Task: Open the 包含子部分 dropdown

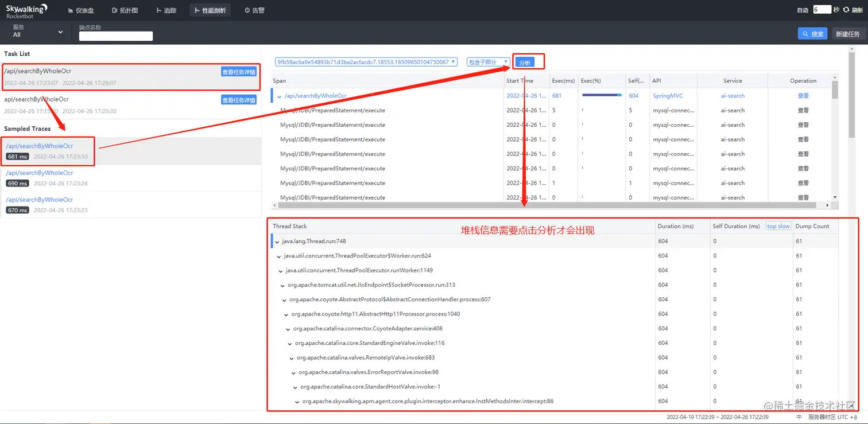Action: point(488,62)
